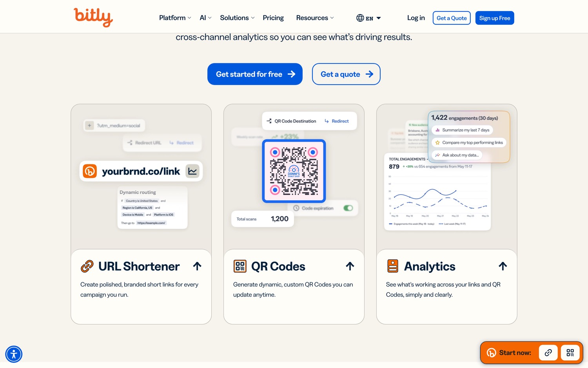Toggle the Code expiration switch
Viewport: 588px width, 368px height.
tap(348, 208)
